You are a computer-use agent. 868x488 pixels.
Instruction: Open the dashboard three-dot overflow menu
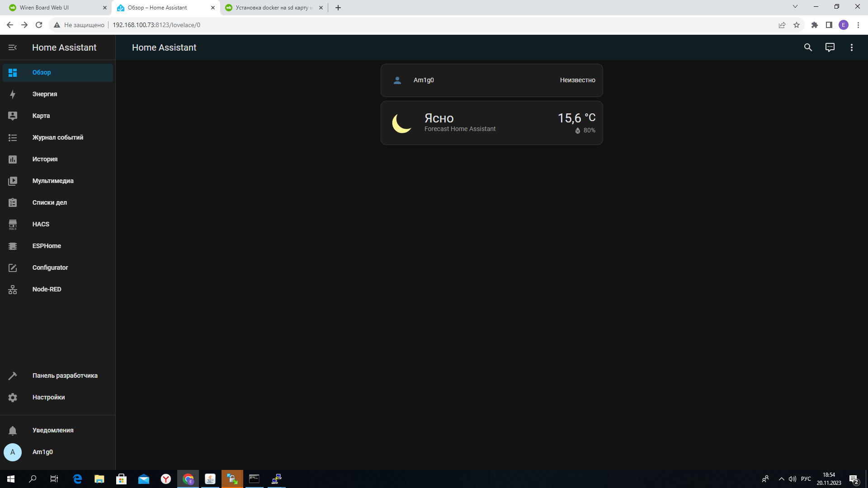851,47
